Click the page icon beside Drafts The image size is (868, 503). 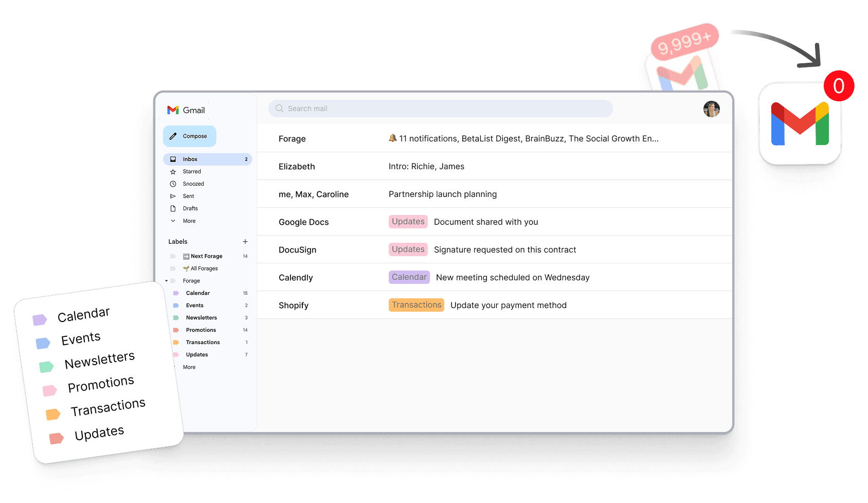(x=173, y=209)
